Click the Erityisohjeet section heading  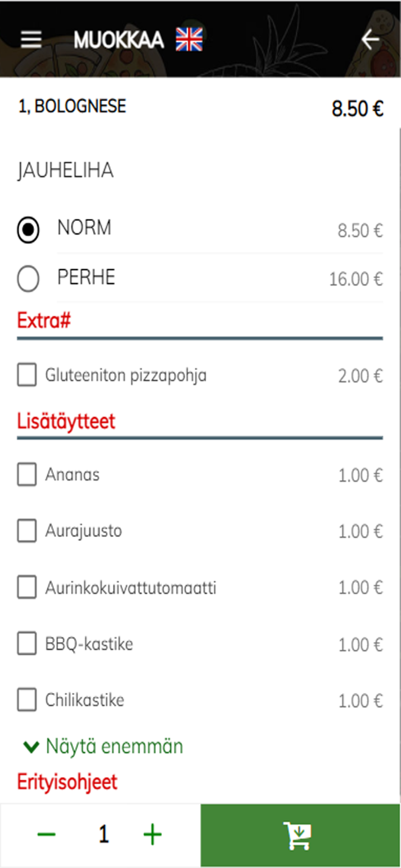[x=67, y=783]
